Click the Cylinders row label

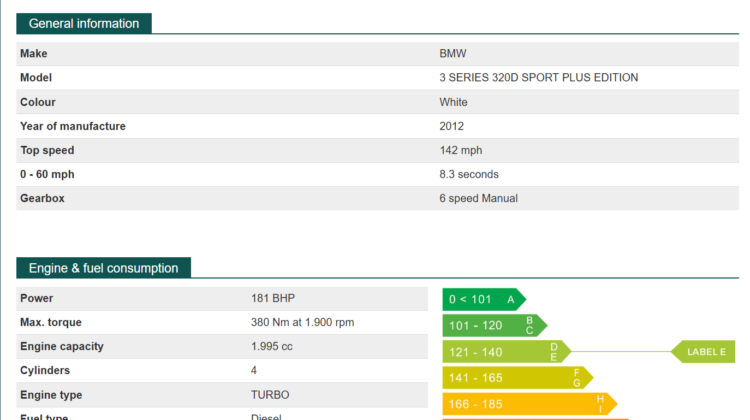[45, 370]
